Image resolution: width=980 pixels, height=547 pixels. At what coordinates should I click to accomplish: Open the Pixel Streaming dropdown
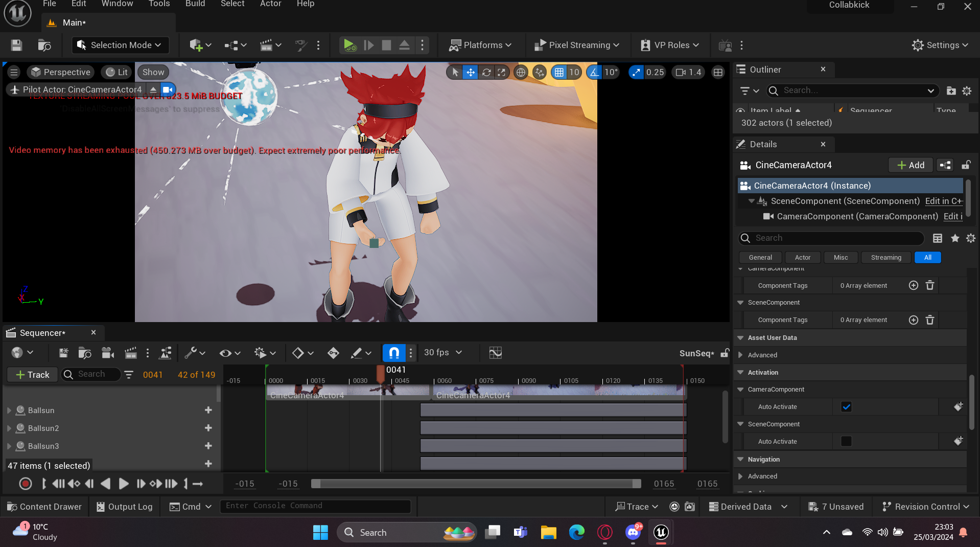[x=576, y=45]
